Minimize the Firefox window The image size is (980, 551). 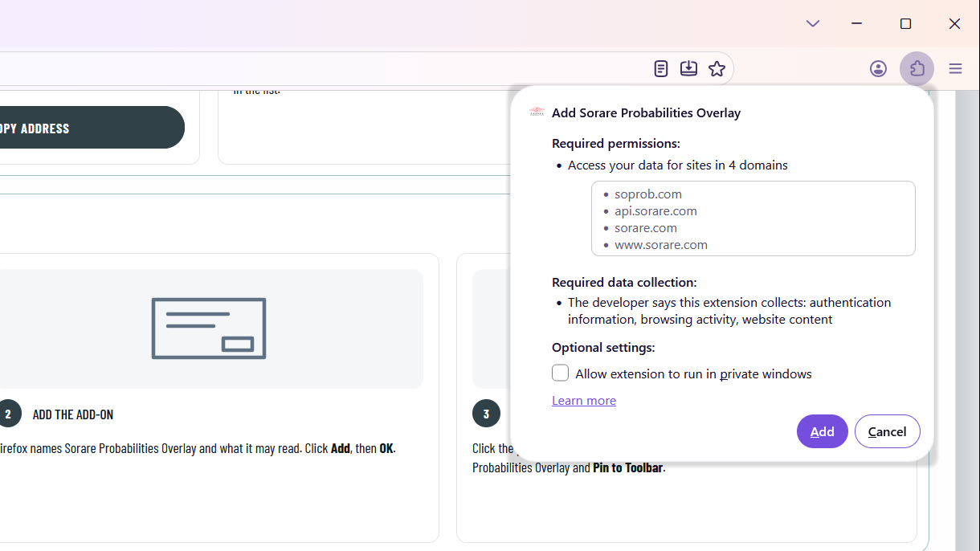click(857, 23)
